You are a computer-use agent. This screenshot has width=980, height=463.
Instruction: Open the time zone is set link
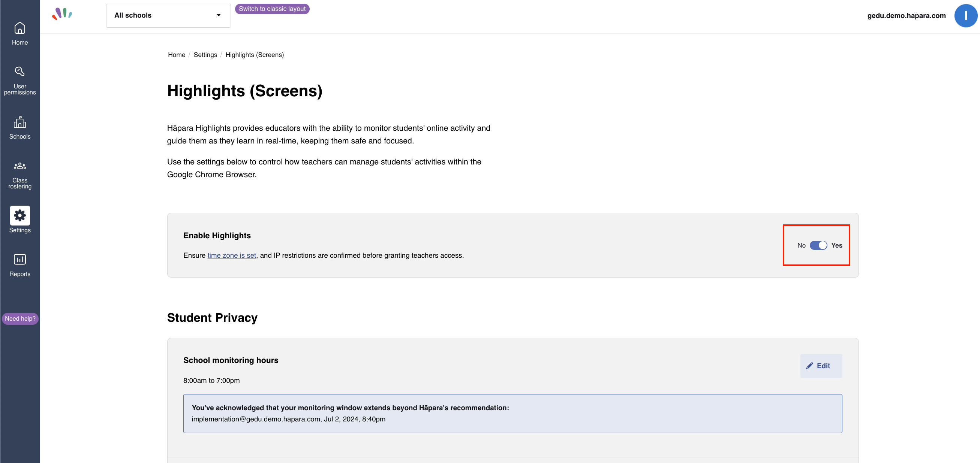[231, 255]
